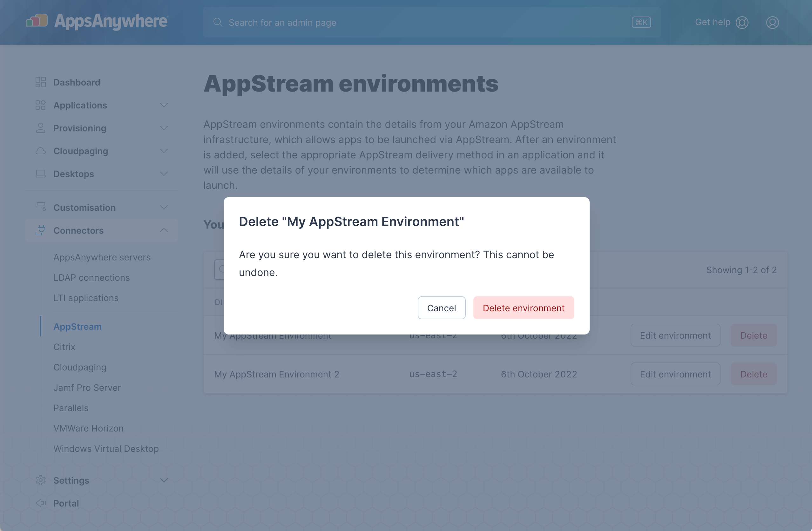812x531 pixels.
Task: Expand the Settings section chevron
Action: click(x=164, y=480)
